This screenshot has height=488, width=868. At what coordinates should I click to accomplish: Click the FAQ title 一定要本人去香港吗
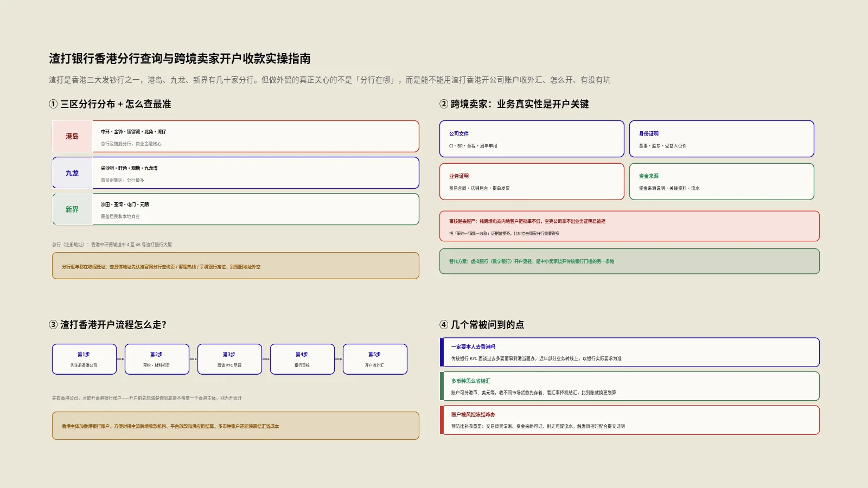tap(473, 347)
